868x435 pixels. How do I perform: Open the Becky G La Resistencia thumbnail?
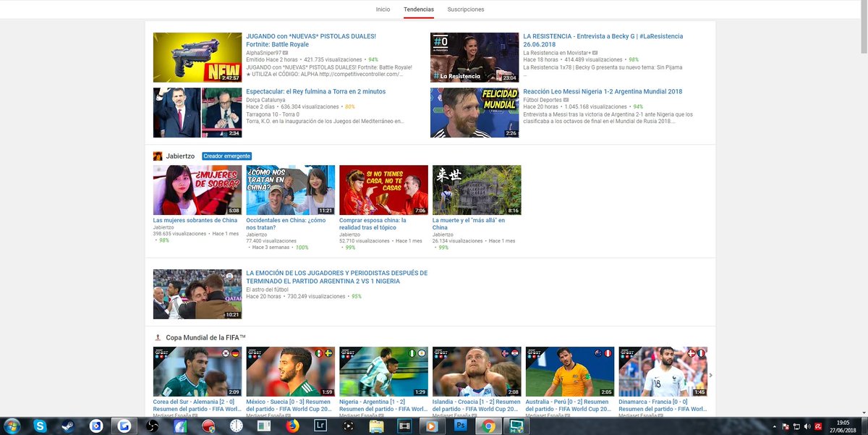click(475, 57)
